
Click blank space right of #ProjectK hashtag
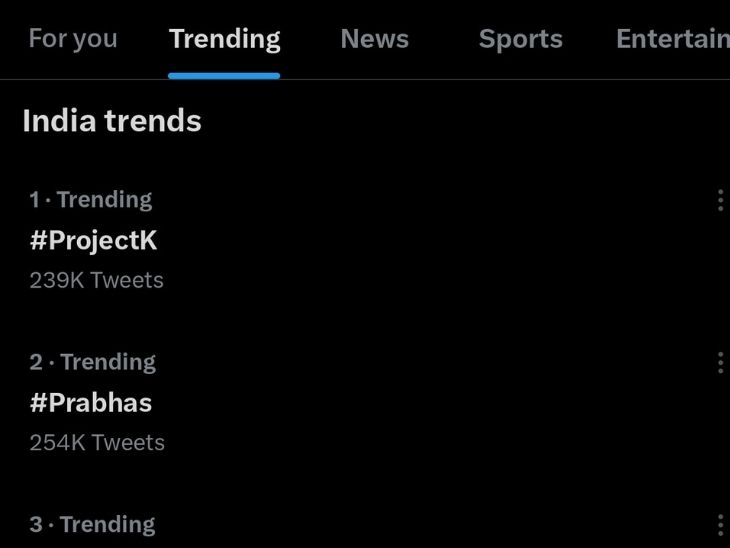(430, 241)
